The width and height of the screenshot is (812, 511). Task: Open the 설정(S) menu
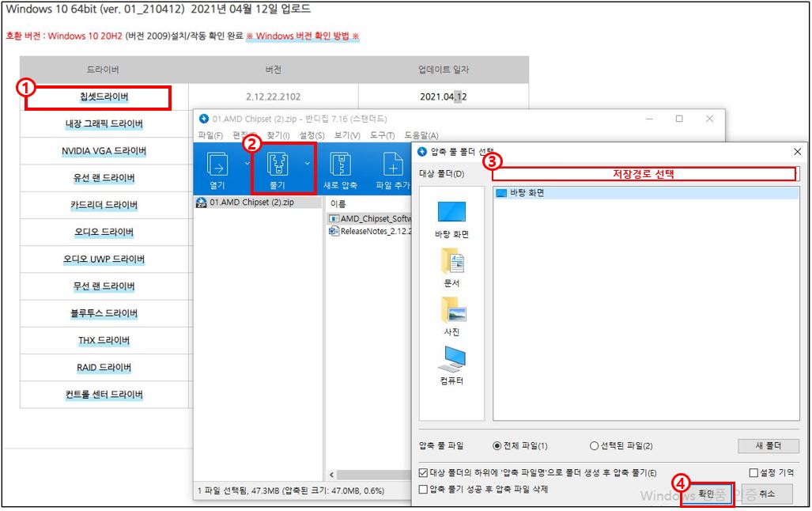[312, 135]
